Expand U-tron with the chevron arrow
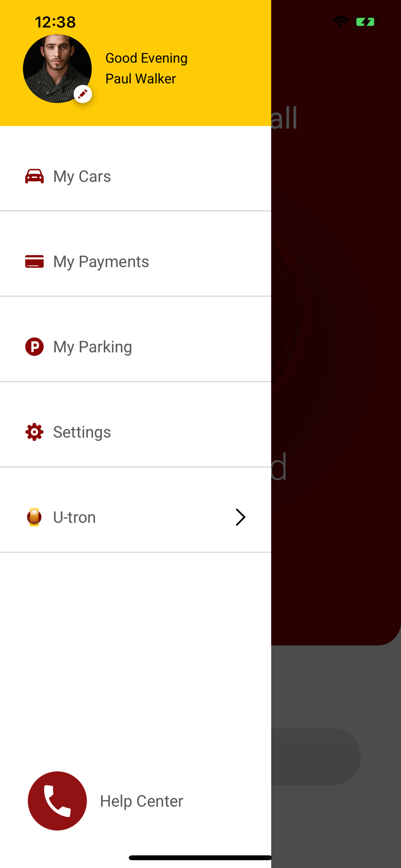The width and height of the screenshot is (401, 868). (x=240, y=517)
